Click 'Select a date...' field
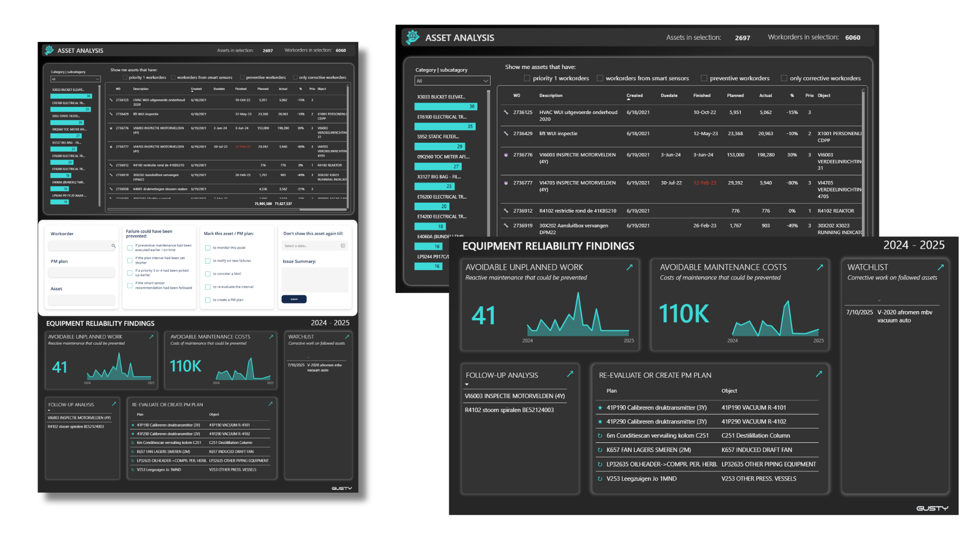The height and width of the screenshot is (551, 980). pyautogui.click(x=315, y=246)
